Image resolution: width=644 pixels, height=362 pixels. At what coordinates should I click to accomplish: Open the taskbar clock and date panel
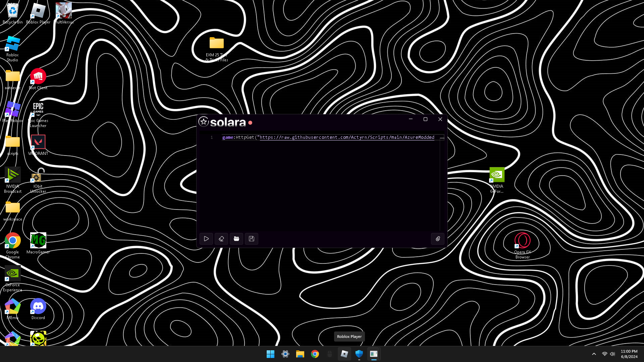point(629,354)
